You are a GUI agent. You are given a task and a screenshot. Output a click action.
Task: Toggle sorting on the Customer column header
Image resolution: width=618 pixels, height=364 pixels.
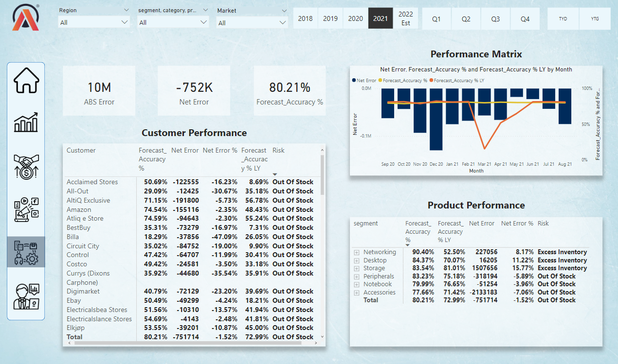81,150
